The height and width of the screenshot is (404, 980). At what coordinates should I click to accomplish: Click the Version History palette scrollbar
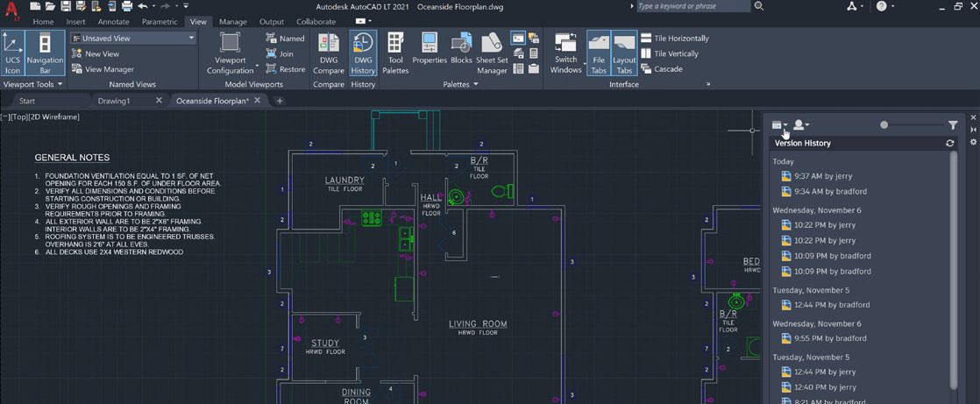coord(953,270)
